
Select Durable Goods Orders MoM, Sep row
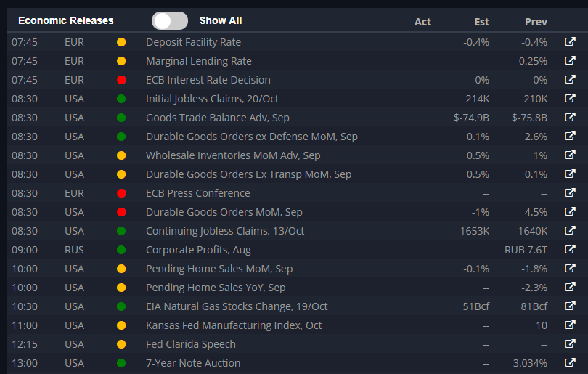point(297,212)
